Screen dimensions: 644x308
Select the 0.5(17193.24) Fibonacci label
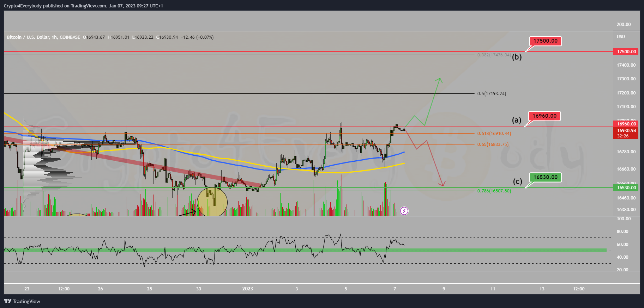pyautogui.click(x=492, y=94)
